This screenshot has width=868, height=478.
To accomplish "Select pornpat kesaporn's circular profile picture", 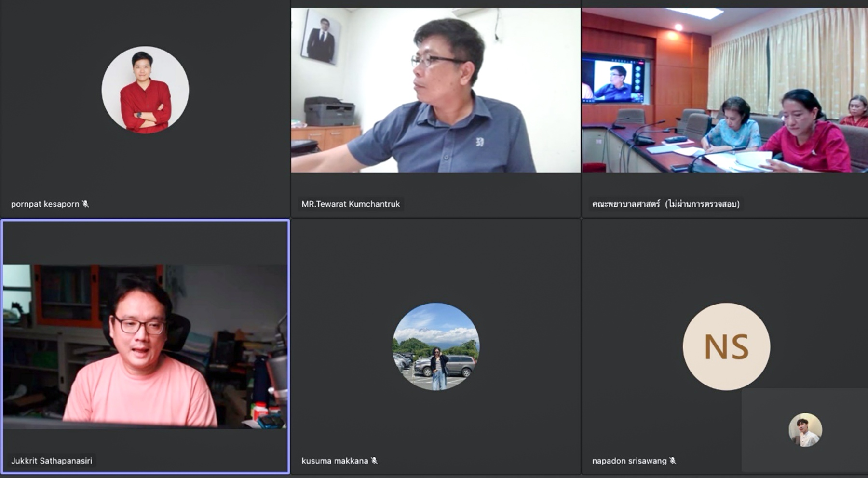I will (145, 90).
